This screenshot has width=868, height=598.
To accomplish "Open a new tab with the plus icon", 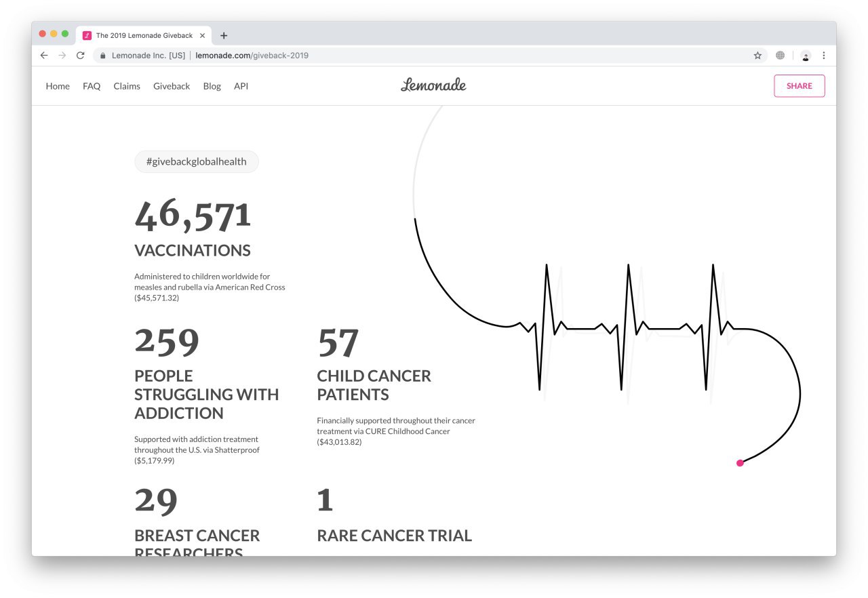I will tap(224, 35).
